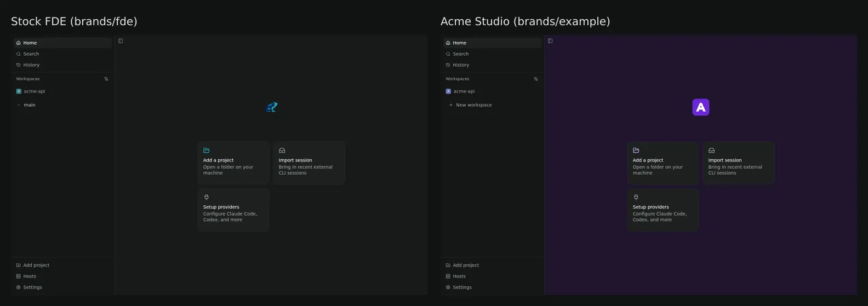Viewport: 868px width, 306px height.
Task: Click acme-api teal avatar icon in Stock FDE
Action: [x=19, y=91]
